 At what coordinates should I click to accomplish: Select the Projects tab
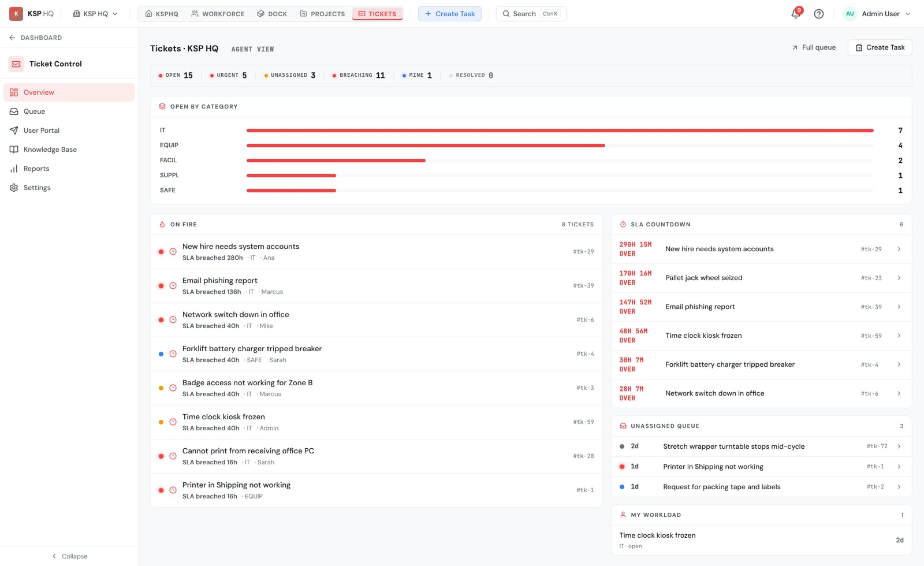(322, 14)
